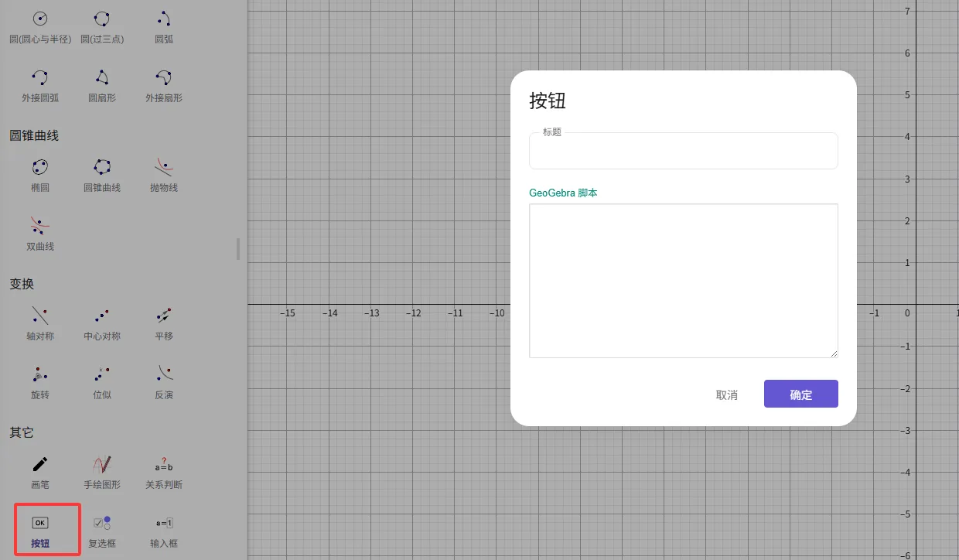Screen dimensions: 959x560
Task: Choose the 旋转 rotate tool
Action: pyautogui.click(x=40, y=382)
